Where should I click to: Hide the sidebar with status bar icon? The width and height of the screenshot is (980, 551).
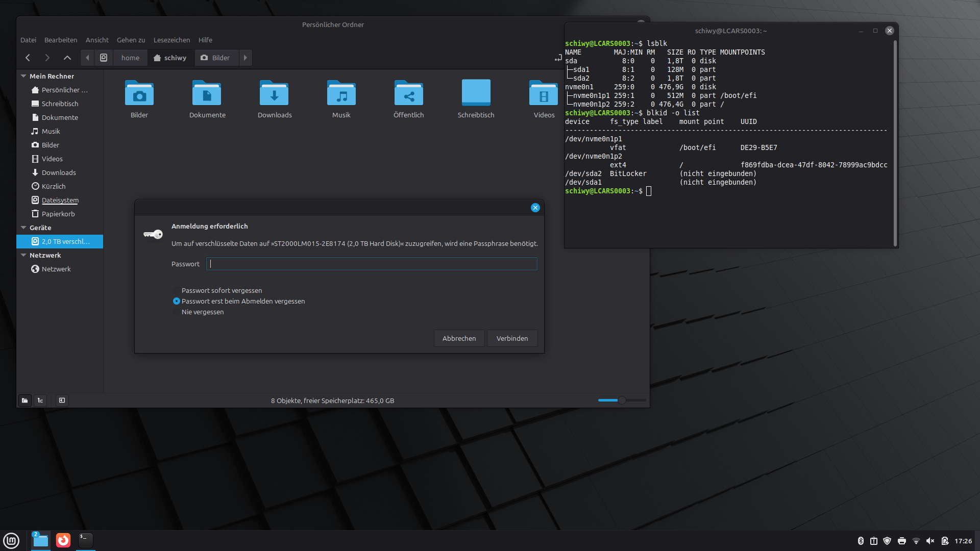(62, 400)
